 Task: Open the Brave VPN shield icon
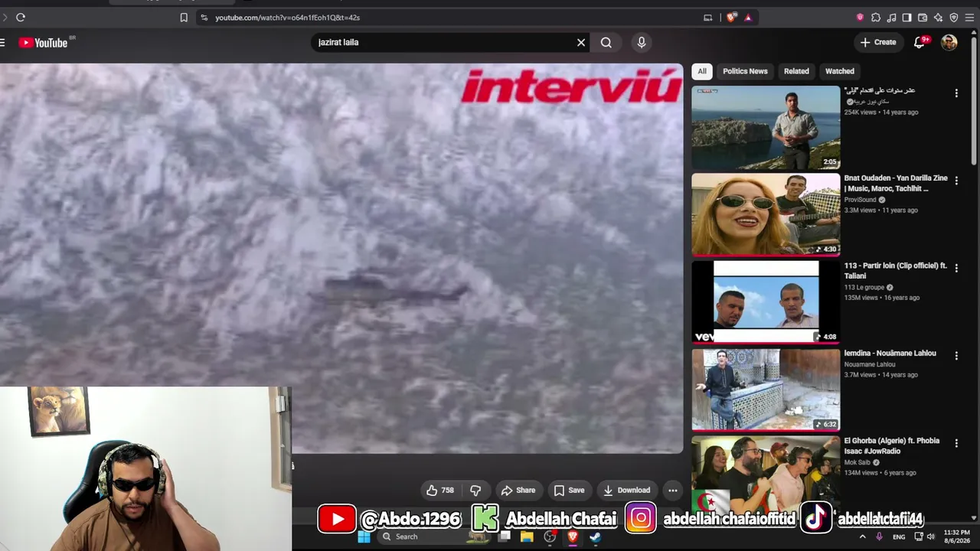953,18
